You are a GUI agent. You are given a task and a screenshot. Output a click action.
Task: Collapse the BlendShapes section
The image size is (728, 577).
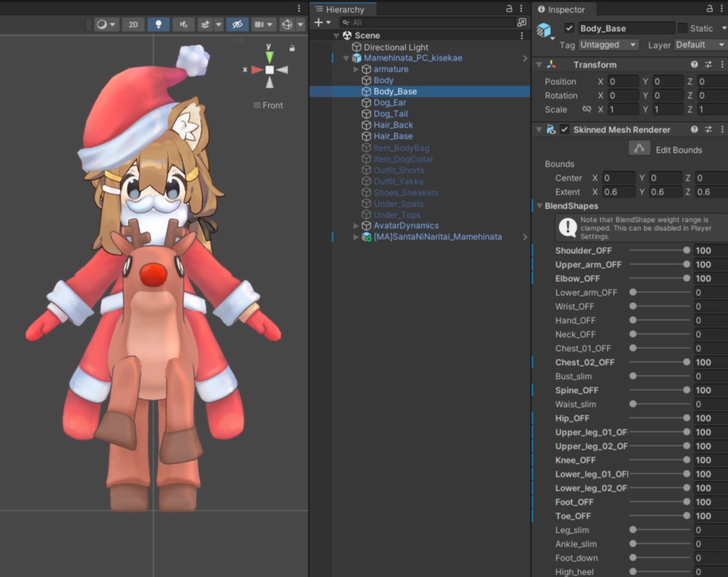point(540,205)
